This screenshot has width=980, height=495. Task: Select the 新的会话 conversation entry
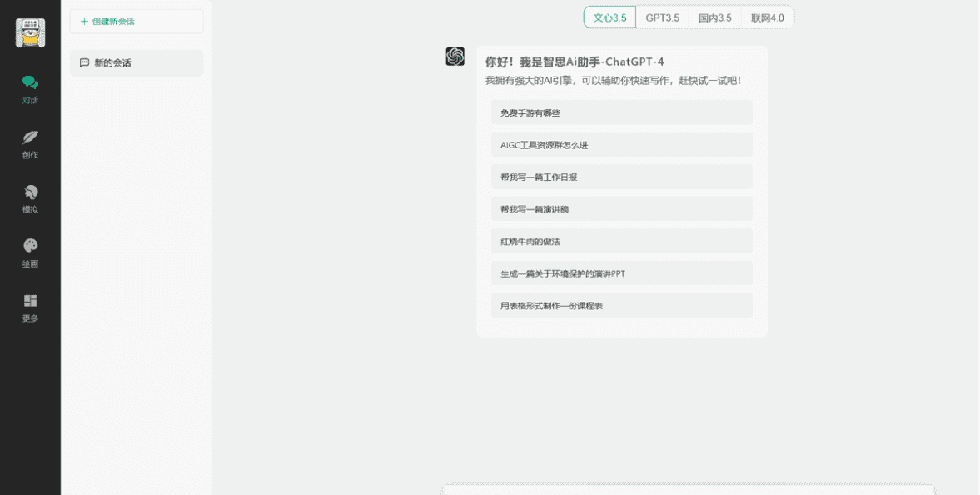(x=137, y=62)
